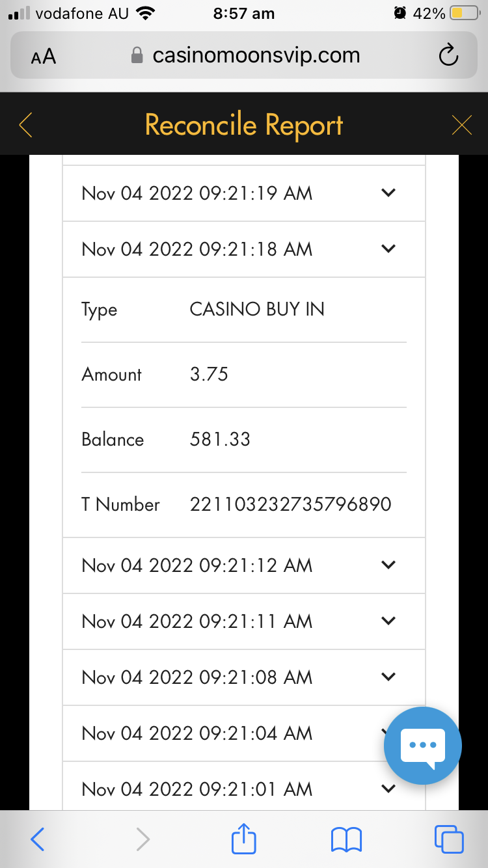The width and height of the screenshot is (488, 868).
Task: Tap the gold back arrow in header
Action: coord(26,125)
